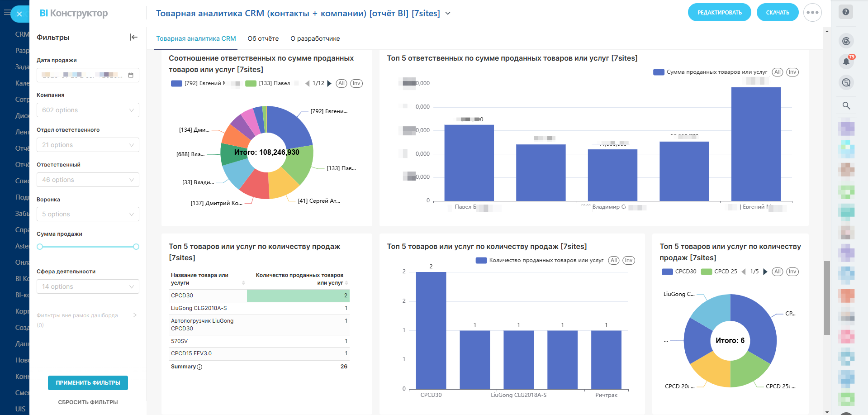The image size is (868, 415).
Task: Click the search magnifier icon
Action: (x=846, y=105)
